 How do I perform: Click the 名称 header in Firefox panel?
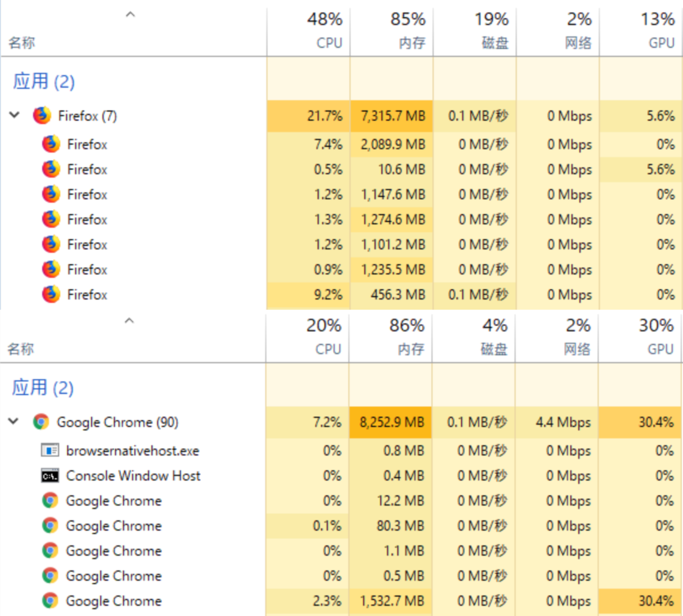pyautogui.click(x=21, y=43)
